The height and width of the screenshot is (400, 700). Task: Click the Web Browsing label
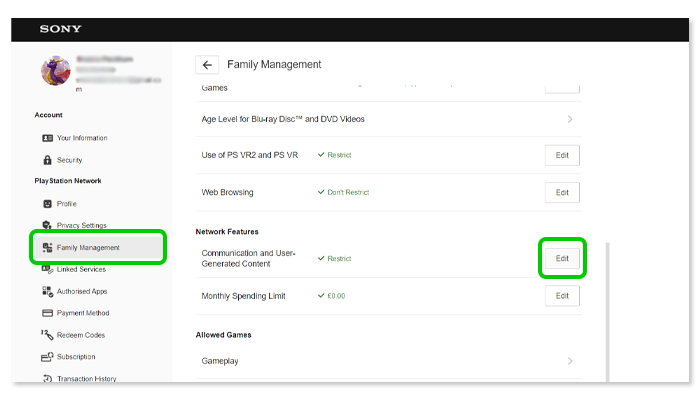tap(227, 192)
